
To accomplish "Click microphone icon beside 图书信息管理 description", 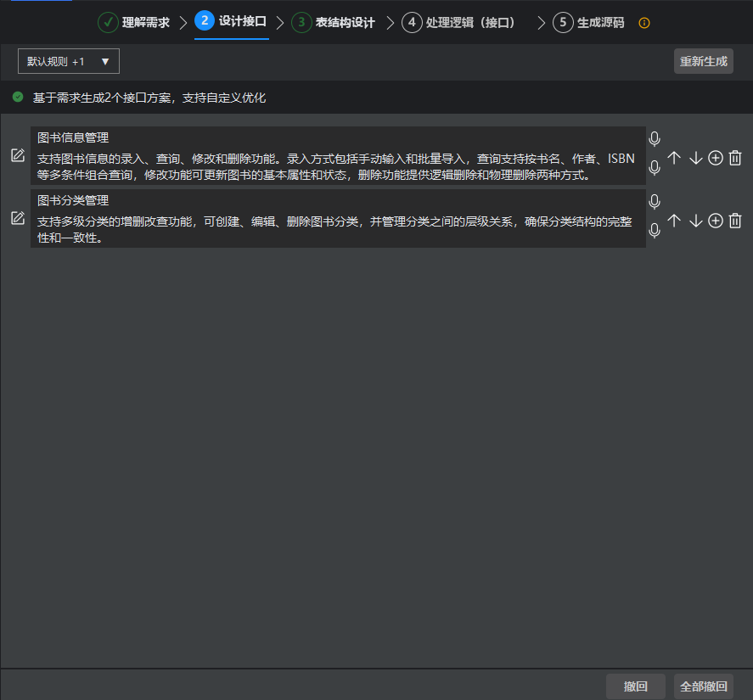I will (655, 168).
